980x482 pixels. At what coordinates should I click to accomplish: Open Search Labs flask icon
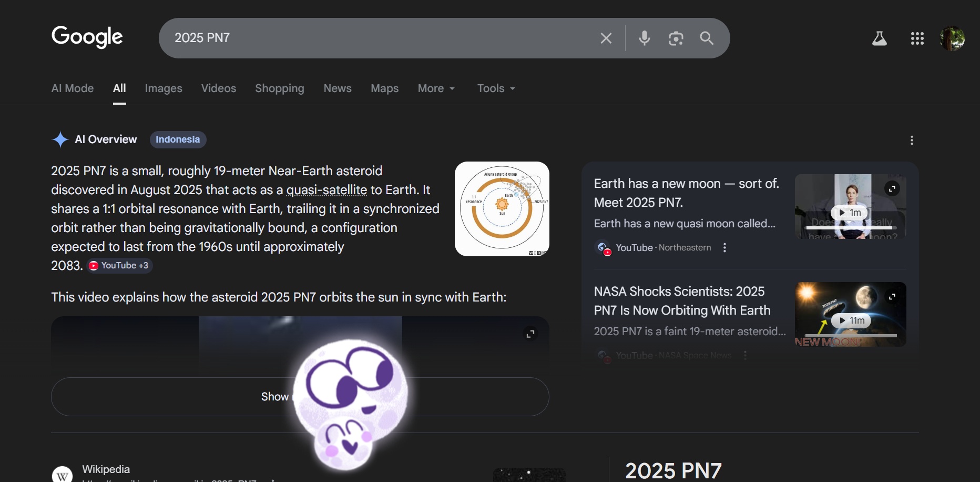pos(880,38)
